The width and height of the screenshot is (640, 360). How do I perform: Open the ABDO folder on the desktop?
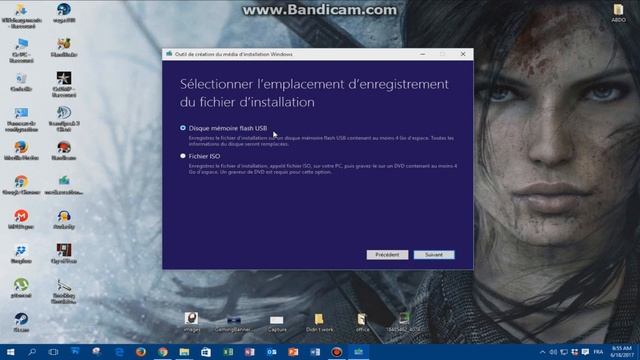coord(618,12)
